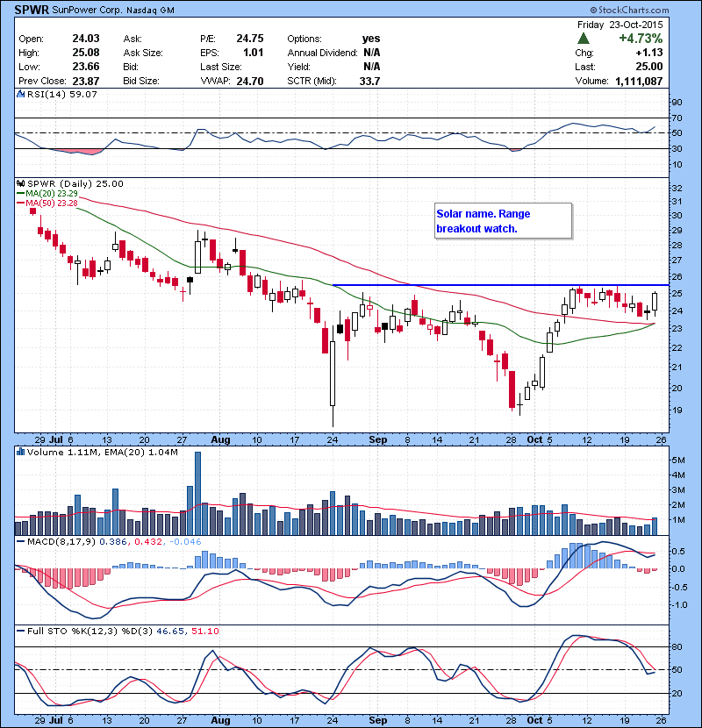This screenshot has height=728, width=702.
Task: Click the VWAP value 24.70
Action: click(x=250, y=81)
